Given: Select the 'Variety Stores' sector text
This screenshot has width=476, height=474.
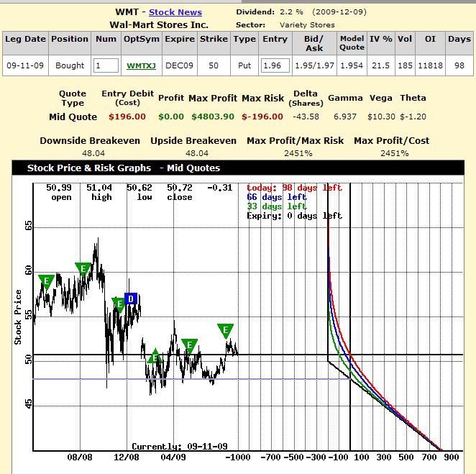Looking at the screenshot, I should [x=307, y=25].
